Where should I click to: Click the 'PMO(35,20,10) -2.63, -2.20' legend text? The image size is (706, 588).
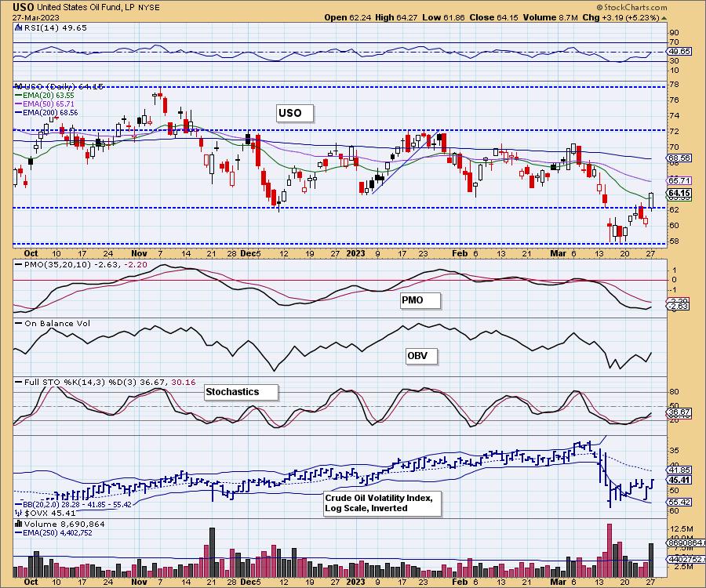(86, 264)
